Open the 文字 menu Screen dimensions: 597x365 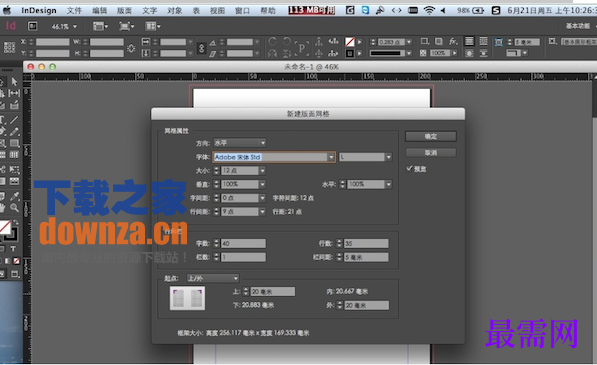click(150, 10)
